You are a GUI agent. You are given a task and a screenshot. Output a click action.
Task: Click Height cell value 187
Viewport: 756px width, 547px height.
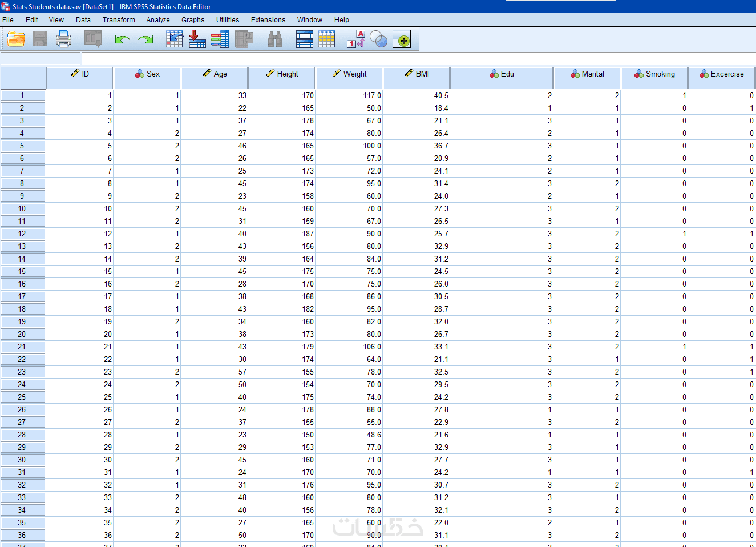tap(282, 234)
